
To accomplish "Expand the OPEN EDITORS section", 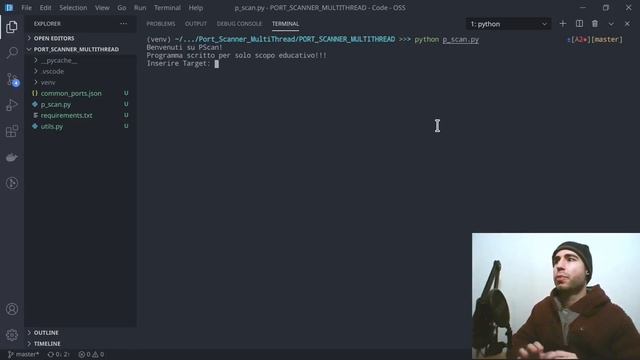I will (54, 38).
